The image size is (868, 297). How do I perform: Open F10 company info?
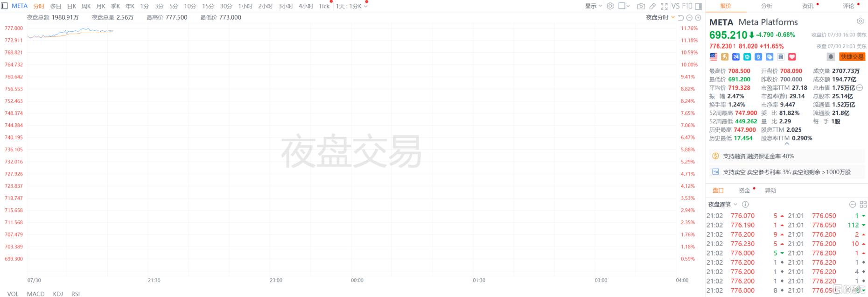pyautogui.click(x=687, y=6)
